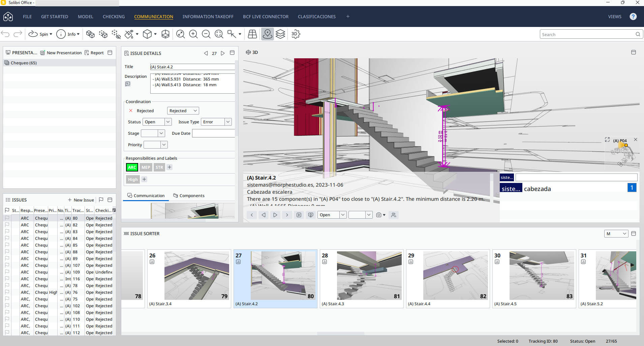Click the Undo arrow icon
The height and width of the screenshot is (346, 644).
click(5, 34)
